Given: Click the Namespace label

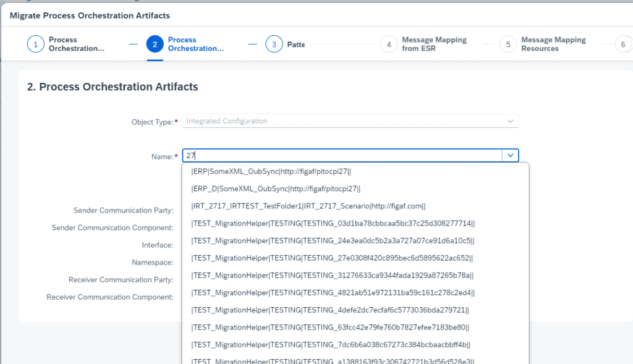Looking at the screenshot, I should [x=152, y=262].
